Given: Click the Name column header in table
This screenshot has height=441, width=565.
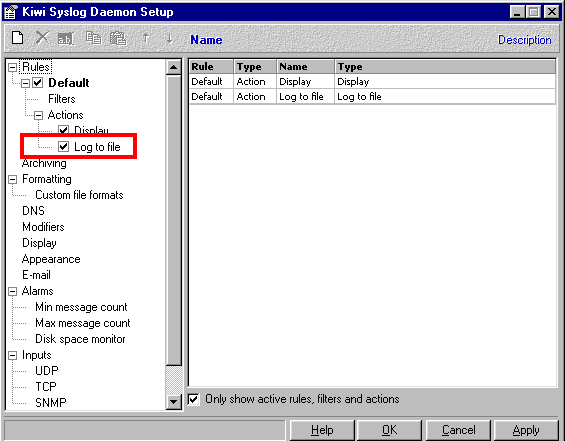Looking at the screenshot, I should coord(305,67).
